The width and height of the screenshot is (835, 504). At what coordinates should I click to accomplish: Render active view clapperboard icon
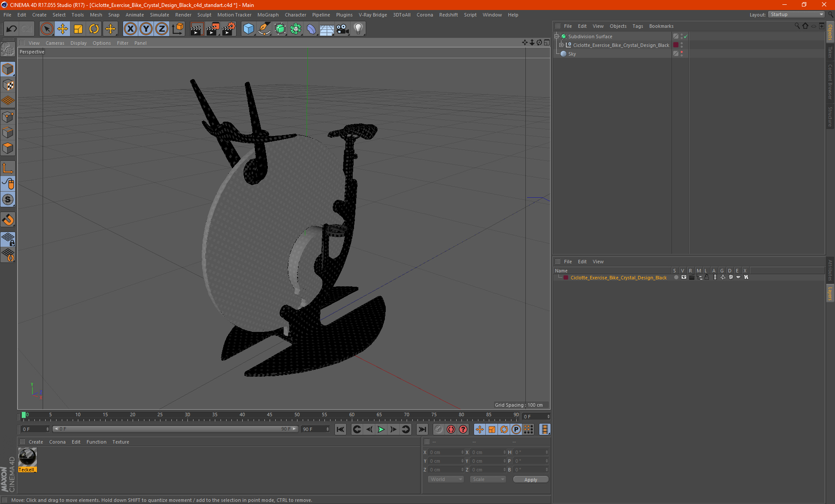(197, 29)
